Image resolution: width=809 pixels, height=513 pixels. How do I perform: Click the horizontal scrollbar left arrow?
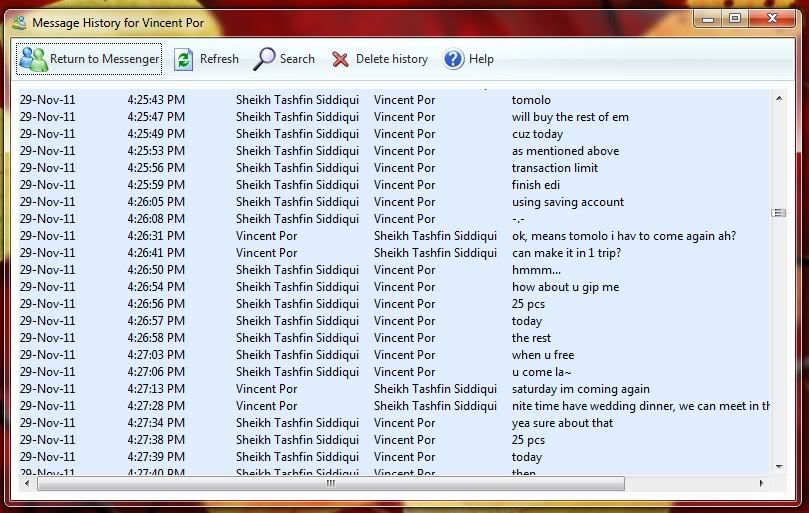tap(27, 484)
